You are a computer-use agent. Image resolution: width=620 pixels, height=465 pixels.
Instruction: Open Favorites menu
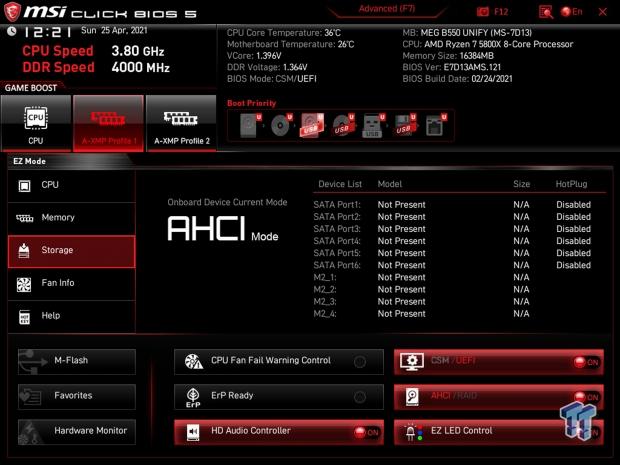pos(77,396)
